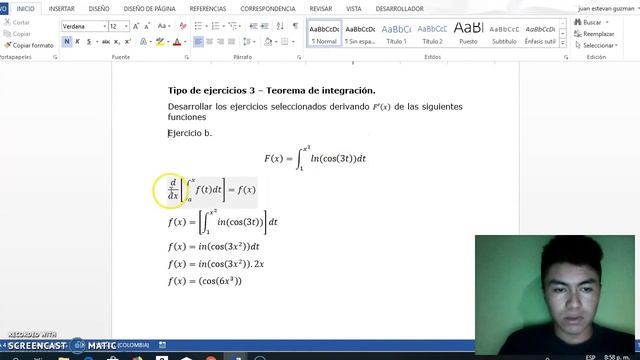This screenshot has width=640, height=360.
Task: Open the Verdana font name dropdown
Action: click(104, 26)
